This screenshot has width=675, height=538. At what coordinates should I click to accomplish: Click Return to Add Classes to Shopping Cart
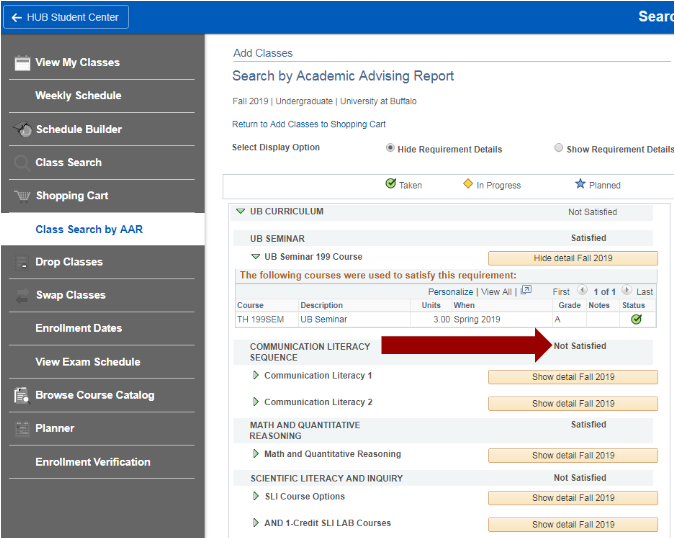[x=308, y=124]
